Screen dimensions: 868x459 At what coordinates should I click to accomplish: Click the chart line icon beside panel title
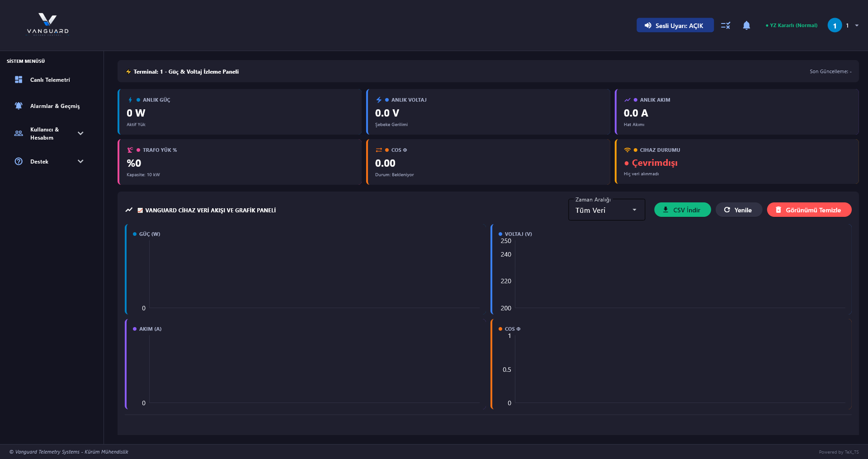click(x=129, y=210)
